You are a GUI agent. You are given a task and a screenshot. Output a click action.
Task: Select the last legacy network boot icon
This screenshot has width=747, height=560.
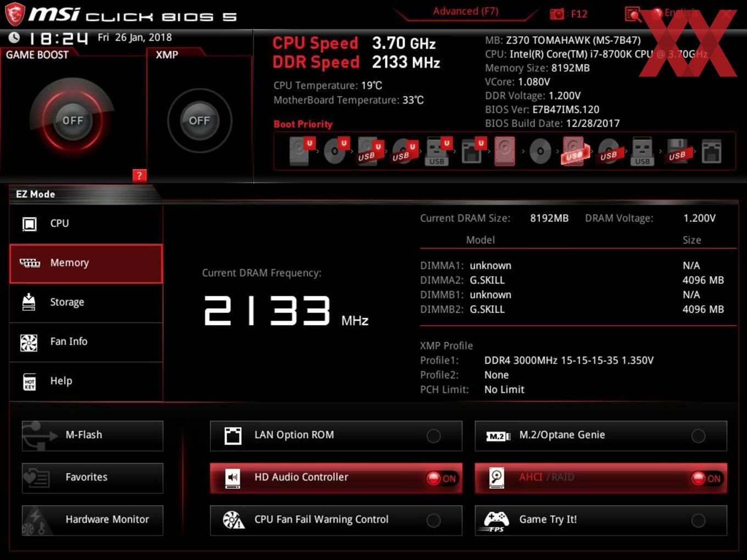click(711, 151)
